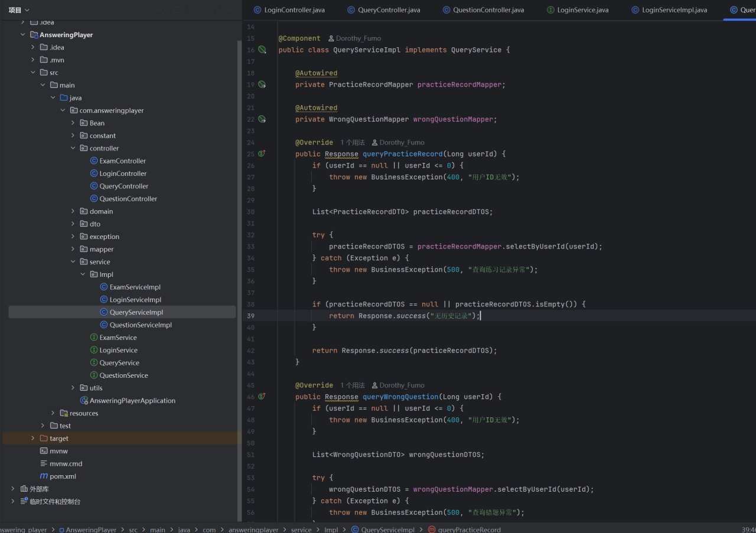The height and width of the screenshot is (533, 756).
Task: Expand the Bean package
Action: (x=73, y=123)
